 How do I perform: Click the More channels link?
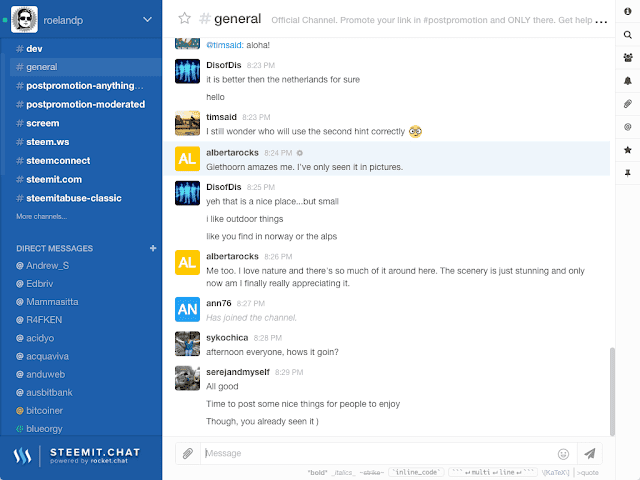coord(42,216)
